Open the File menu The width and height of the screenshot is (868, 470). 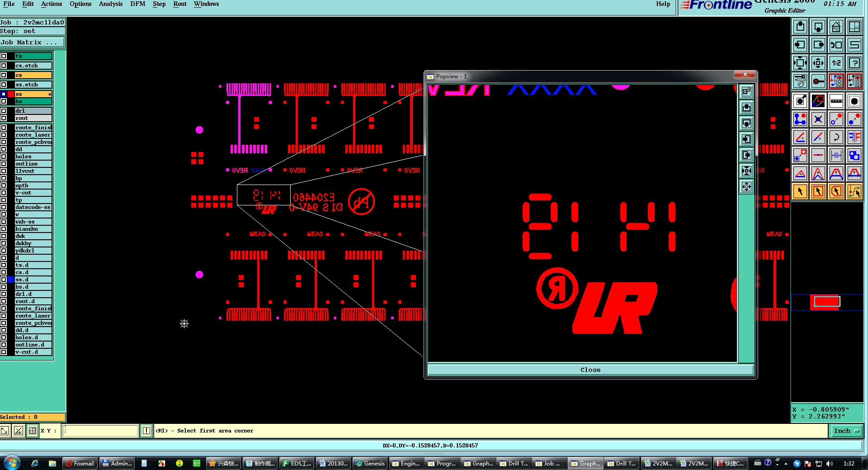click(x=9, y=4)
